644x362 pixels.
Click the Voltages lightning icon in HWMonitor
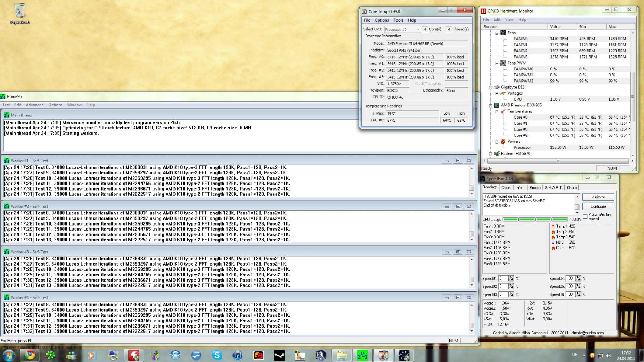503,93
